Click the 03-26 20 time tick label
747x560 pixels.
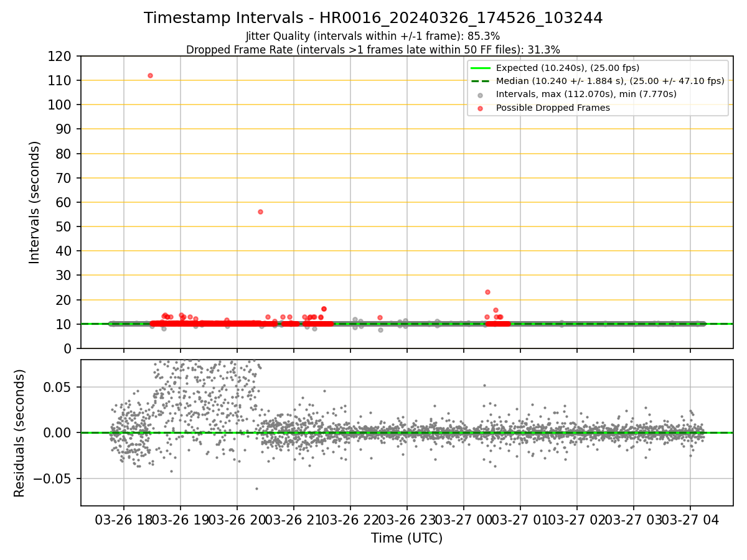(237, 520)
